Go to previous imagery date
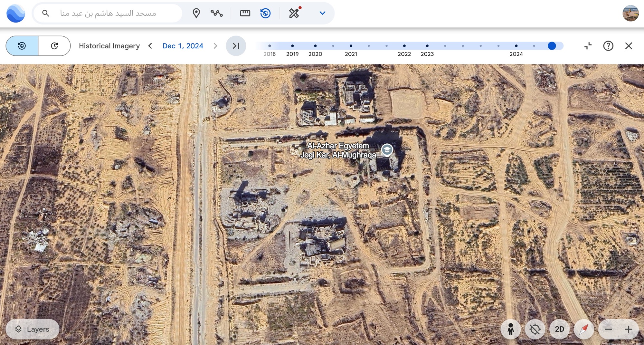Viewport: 644px width, 345px height. 150,46
